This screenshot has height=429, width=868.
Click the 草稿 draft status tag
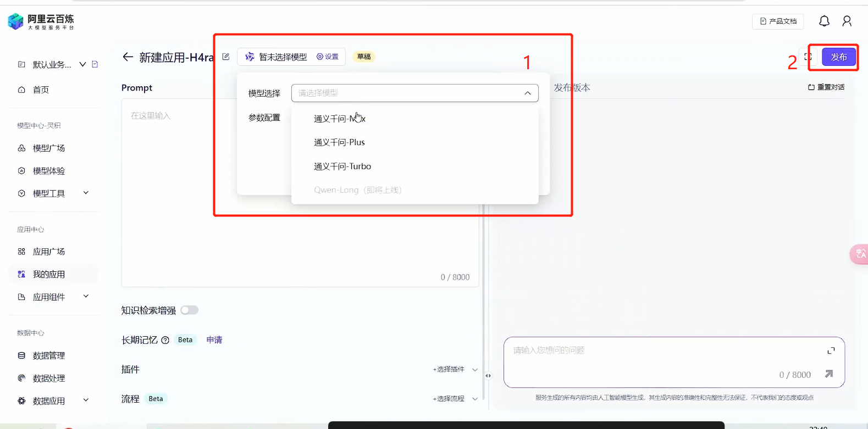pyautogui.click(x=364, y=57)
